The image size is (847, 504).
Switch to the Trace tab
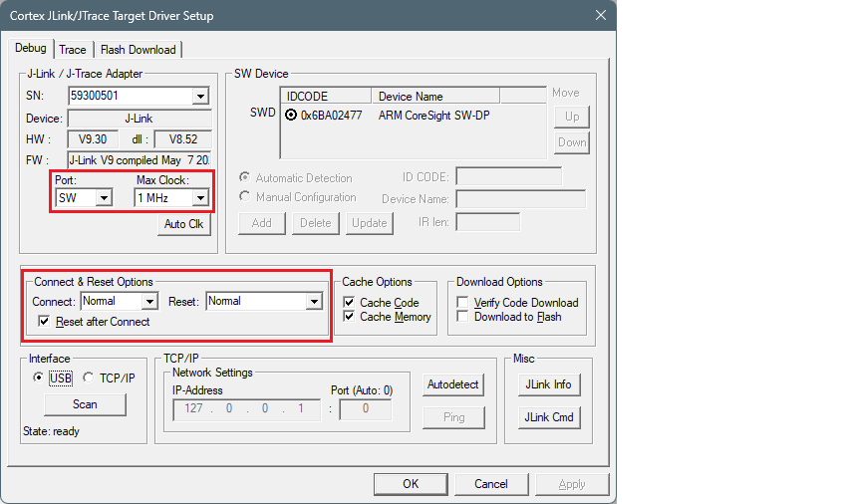pyautogui.click(x=73, y=50)
